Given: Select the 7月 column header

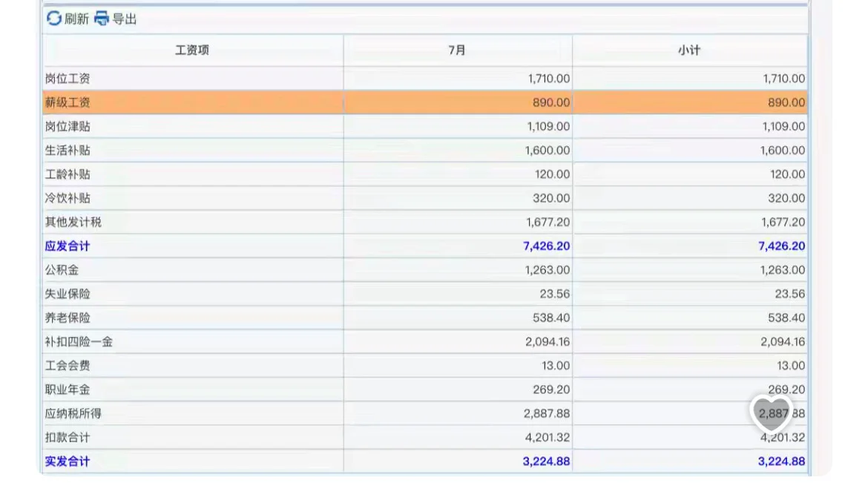Looking at the screenshot, I should click(x=458, y=50).
